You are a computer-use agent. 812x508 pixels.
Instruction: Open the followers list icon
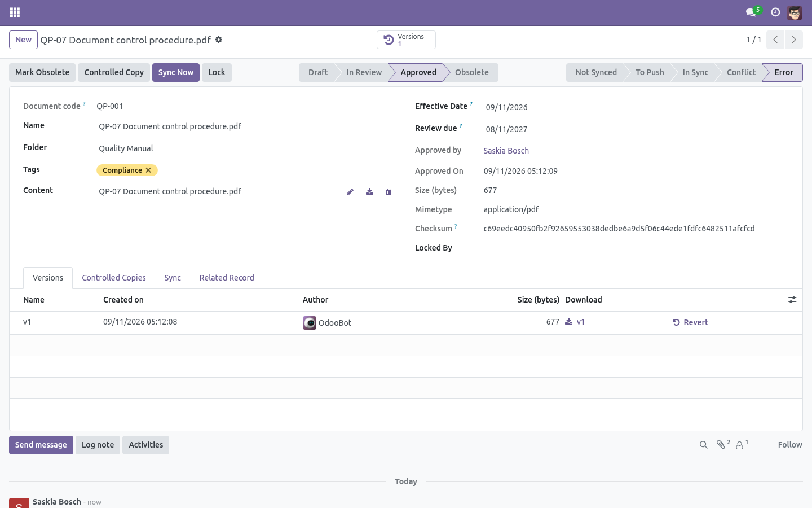[x=742, y=444]
